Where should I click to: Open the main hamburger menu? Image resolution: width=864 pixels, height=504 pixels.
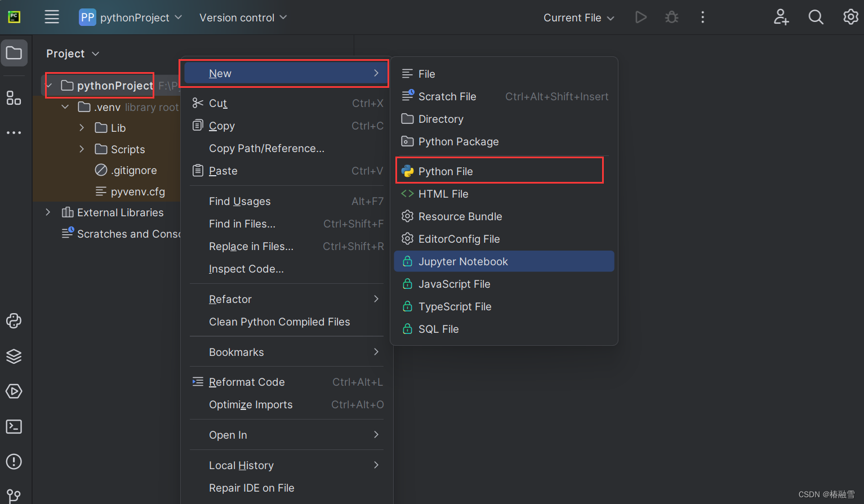[52, 17]
